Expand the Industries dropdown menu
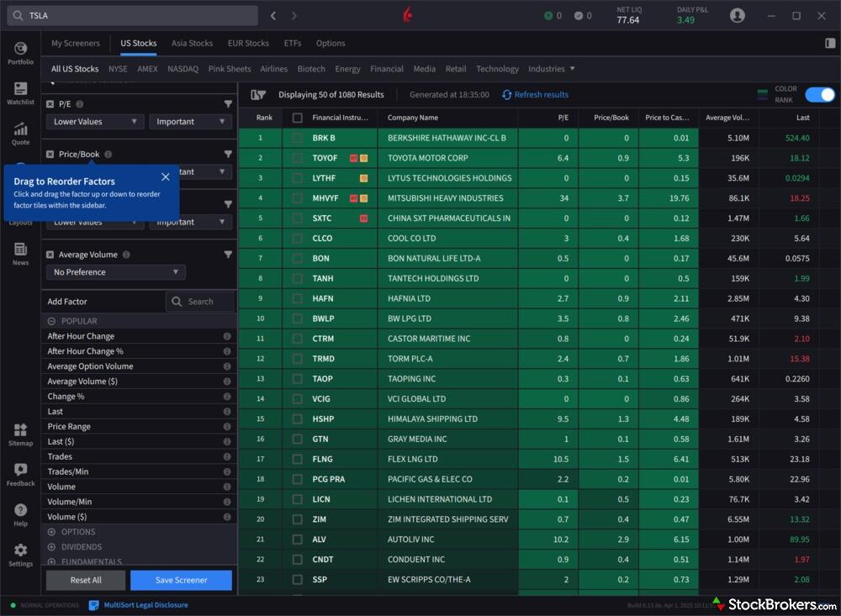 (552, 69)
